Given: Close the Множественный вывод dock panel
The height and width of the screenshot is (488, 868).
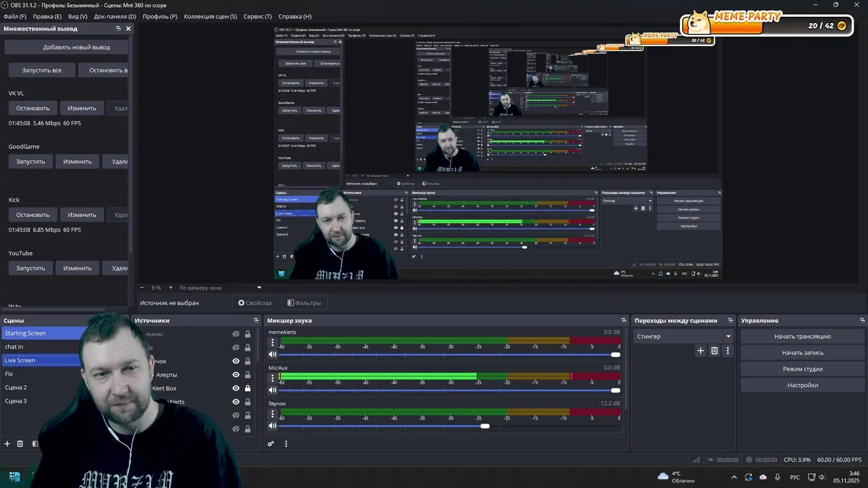Looking at the screenshot, I should pyautogui.click(x=128, y=28).
